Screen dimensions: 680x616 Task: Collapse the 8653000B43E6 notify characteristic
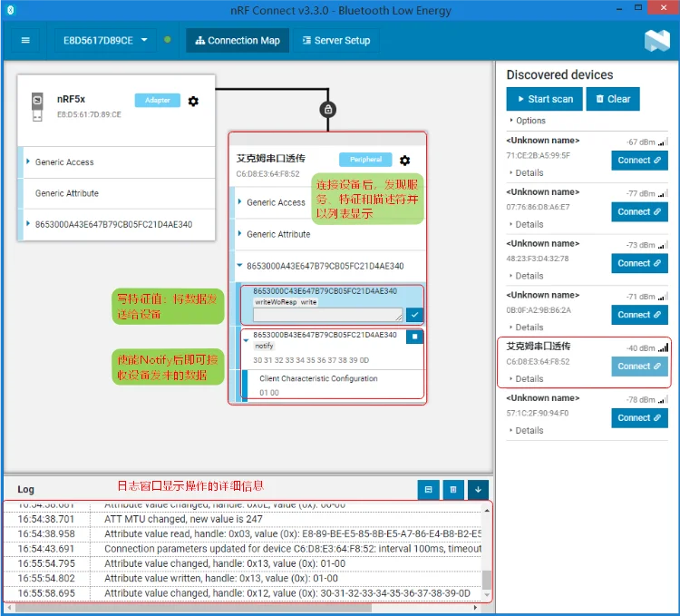[246, 340]
